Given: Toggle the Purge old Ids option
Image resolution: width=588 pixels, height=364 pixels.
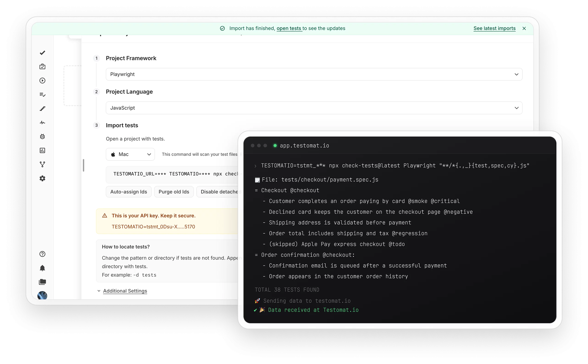Looking at the screenshot, I should click(x=174, y=192).
